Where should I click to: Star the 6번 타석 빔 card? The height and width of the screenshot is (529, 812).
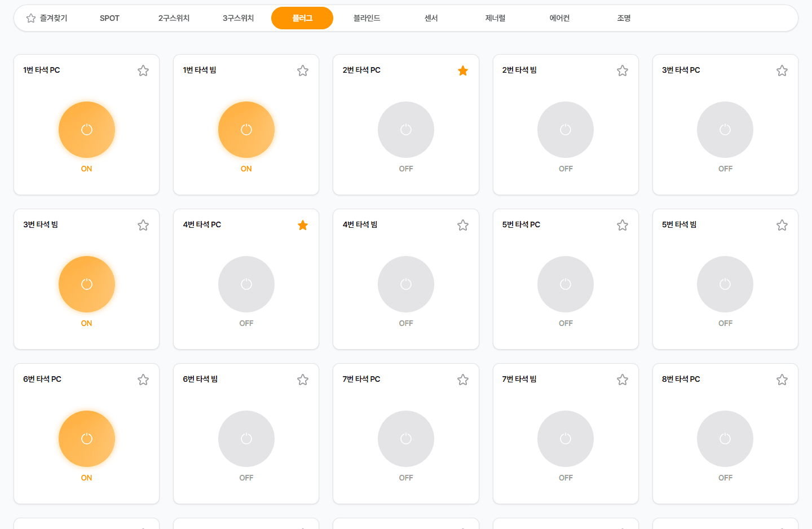pos(303,380)
